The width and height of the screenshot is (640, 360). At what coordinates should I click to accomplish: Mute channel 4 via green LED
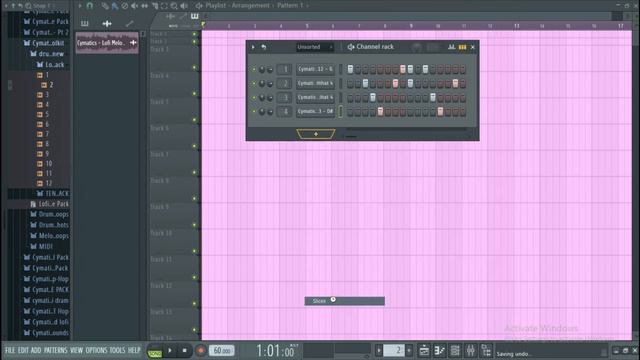[254, 111]
